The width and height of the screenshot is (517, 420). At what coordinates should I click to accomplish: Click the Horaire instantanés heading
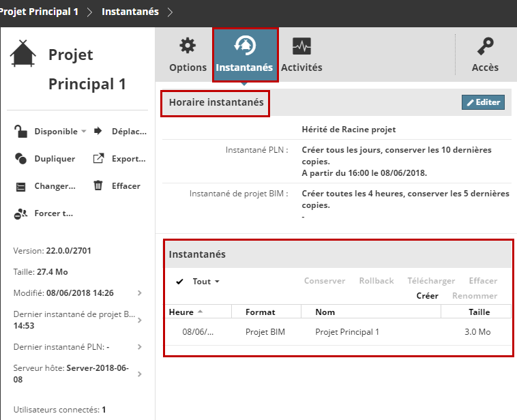click(216, 102)
